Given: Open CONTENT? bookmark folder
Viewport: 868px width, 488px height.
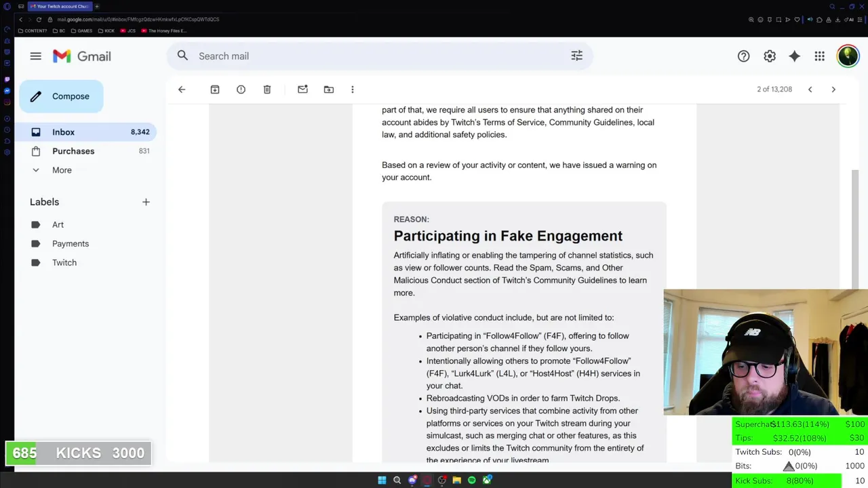Looking at the screenshot, I should point(33,30).
